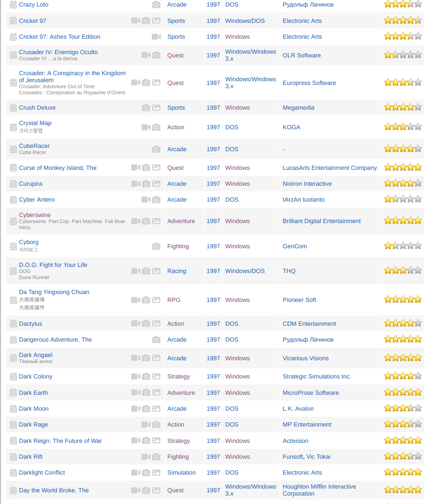Click the Brilliant Digital Entertainment link

[322, 221]
